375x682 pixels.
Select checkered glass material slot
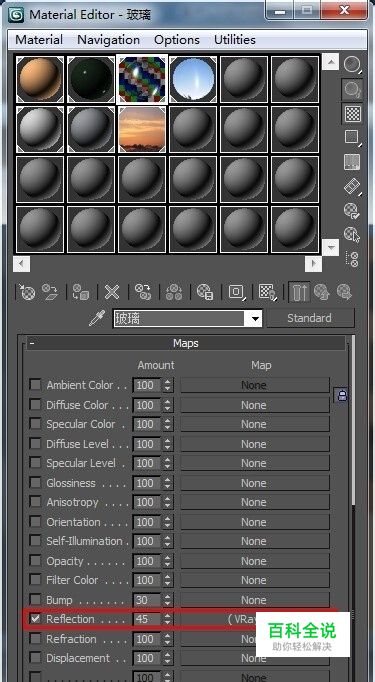tap(142, 79)
